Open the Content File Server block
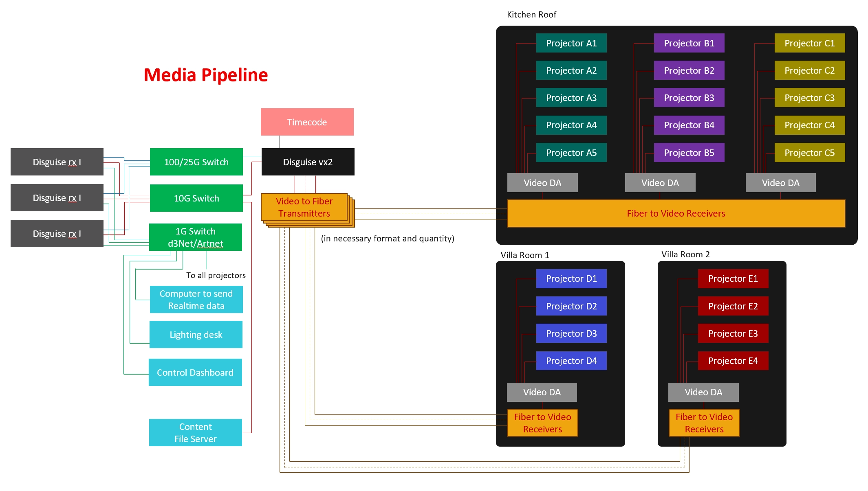This screenshot has height=491, width=868. coord(195,432)
